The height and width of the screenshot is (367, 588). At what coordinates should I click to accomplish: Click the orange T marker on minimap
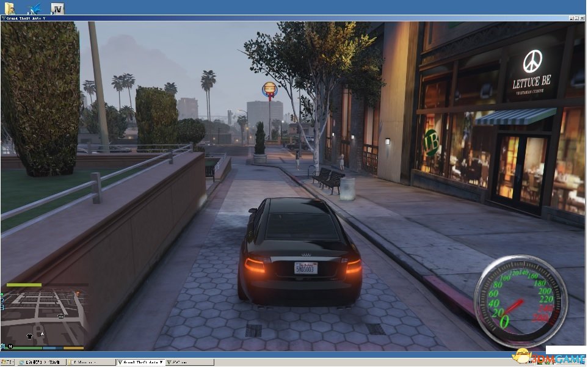(78, 294)
